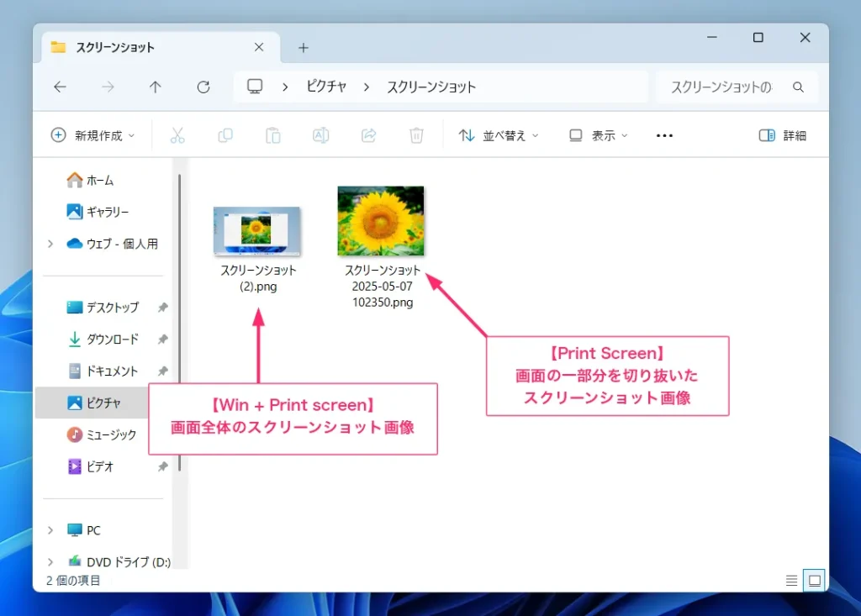Click chevron after the PC icon in address bar
Image resolution: width=861 pixels, height=616 pixels.
pos(285,87)
